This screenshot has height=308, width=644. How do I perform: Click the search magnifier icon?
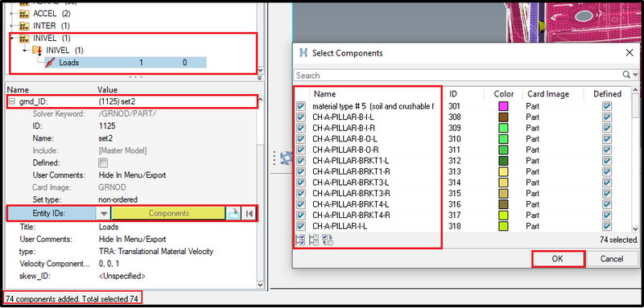coord(626,75)
